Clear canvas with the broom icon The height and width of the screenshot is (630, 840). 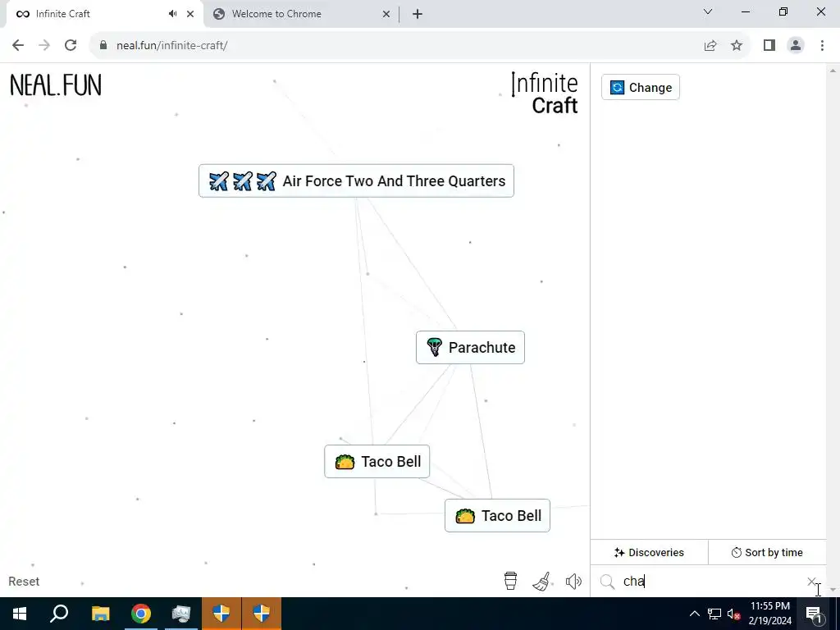541,582
